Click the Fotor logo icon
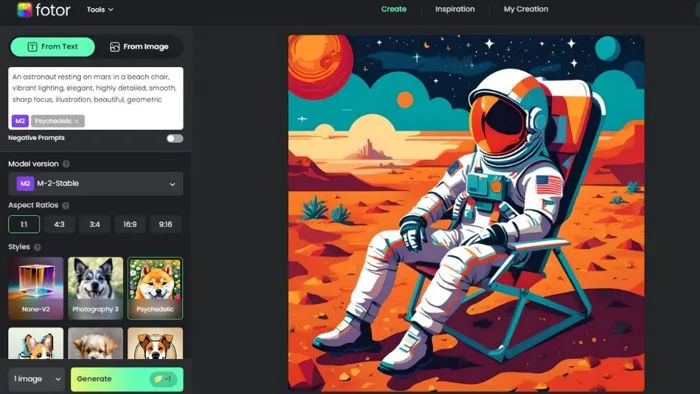The height and width of the screenshot is (394, 700). click(25, 9)
